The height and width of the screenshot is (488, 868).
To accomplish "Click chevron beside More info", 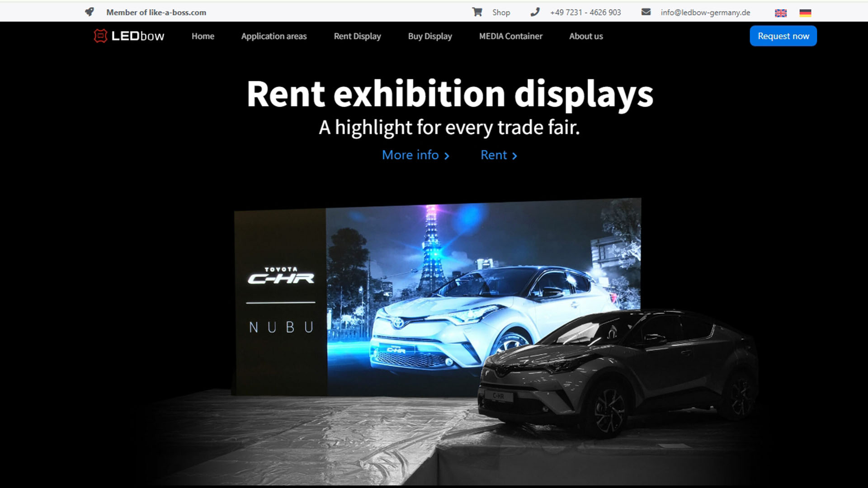I will 447,156.
